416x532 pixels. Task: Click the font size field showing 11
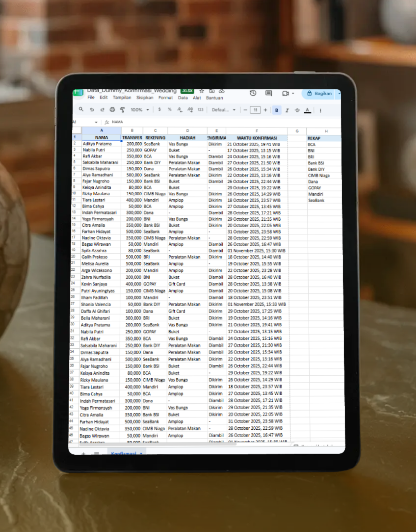click(255, 110)
